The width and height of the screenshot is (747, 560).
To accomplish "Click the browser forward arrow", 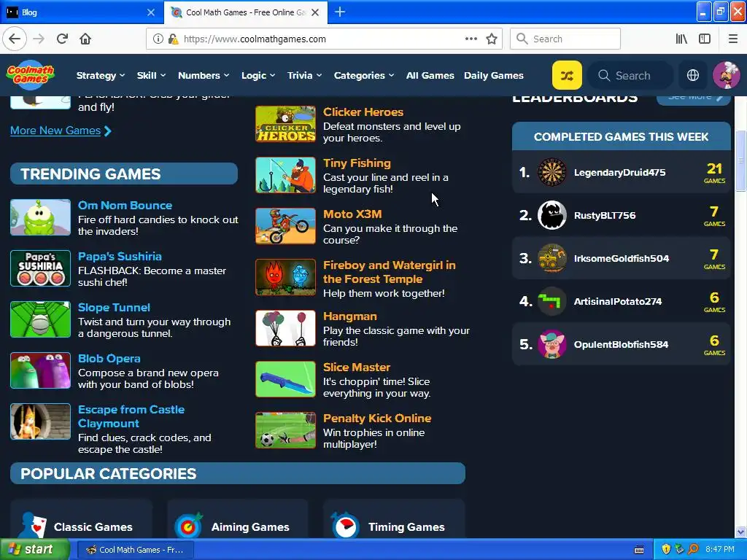I will [39, 39].
